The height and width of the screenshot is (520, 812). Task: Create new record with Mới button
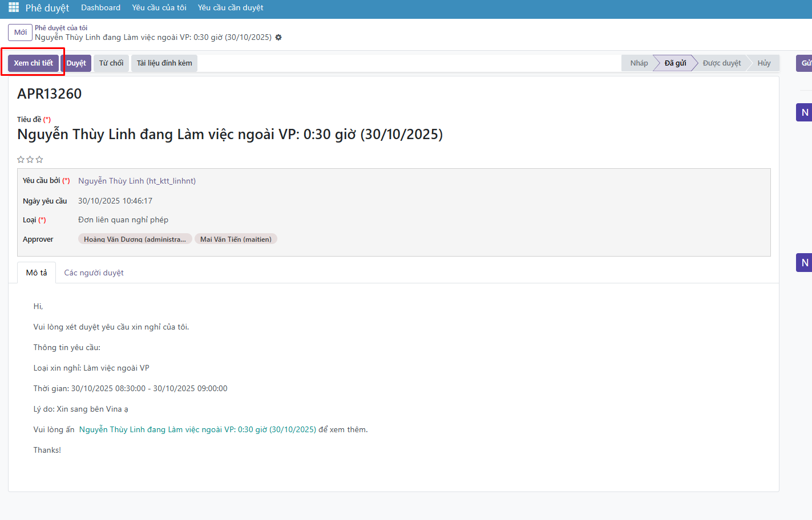click(x=21, y=32)
